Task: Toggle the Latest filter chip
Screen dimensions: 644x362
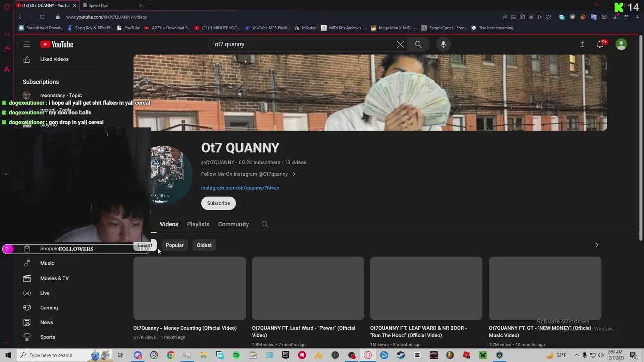Action: click(x=145, y=245)
